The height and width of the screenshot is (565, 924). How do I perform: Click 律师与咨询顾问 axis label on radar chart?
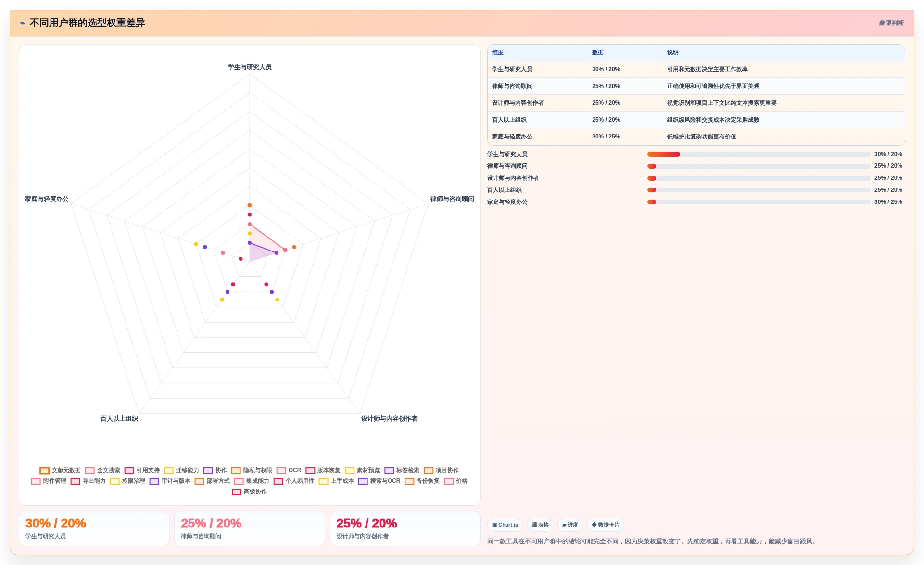pyautogui.click(x=452, y=199)
